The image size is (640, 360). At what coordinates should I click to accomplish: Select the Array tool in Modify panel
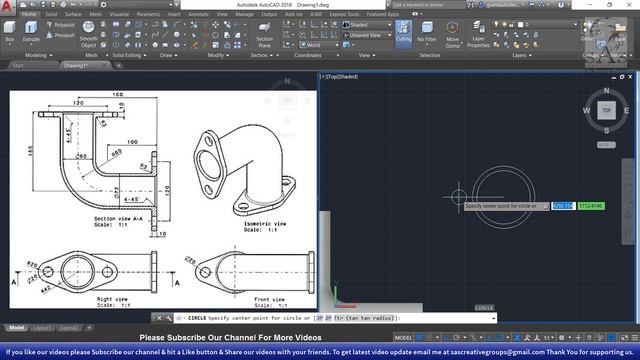[x=237, y=45]
